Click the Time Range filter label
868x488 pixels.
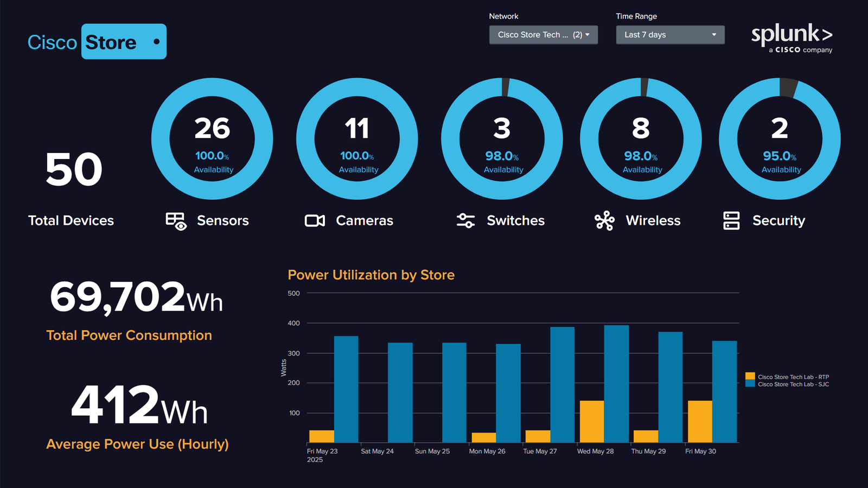click(x=636, y=16)
